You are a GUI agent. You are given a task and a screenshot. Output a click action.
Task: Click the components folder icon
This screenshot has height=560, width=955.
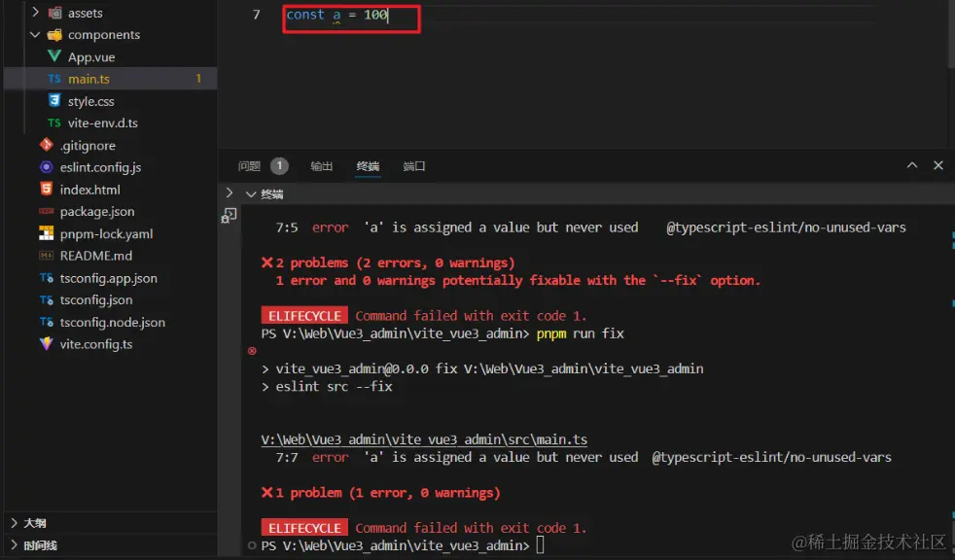(x=54, y=35)
